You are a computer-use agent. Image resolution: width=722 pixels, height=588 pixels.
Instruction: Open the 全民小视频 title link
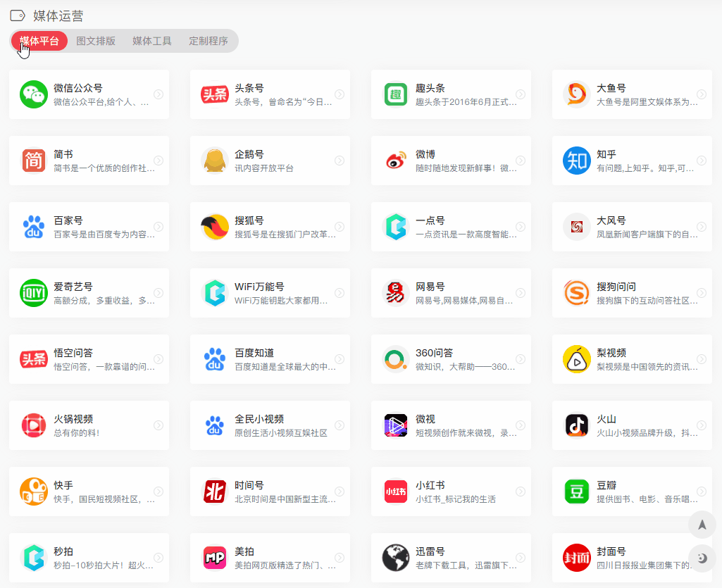tap(259, 419)
